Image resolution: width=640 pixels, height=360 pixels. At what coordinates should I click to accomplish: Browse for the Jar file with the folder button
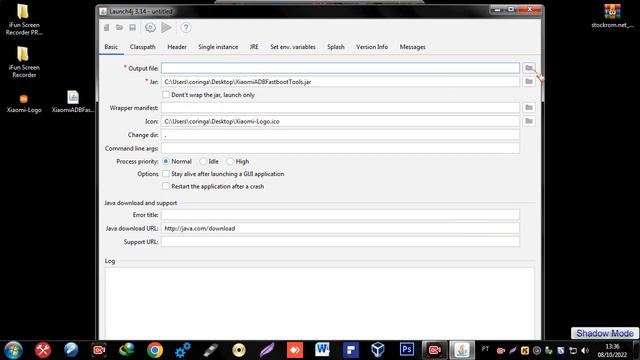[529, 82]
